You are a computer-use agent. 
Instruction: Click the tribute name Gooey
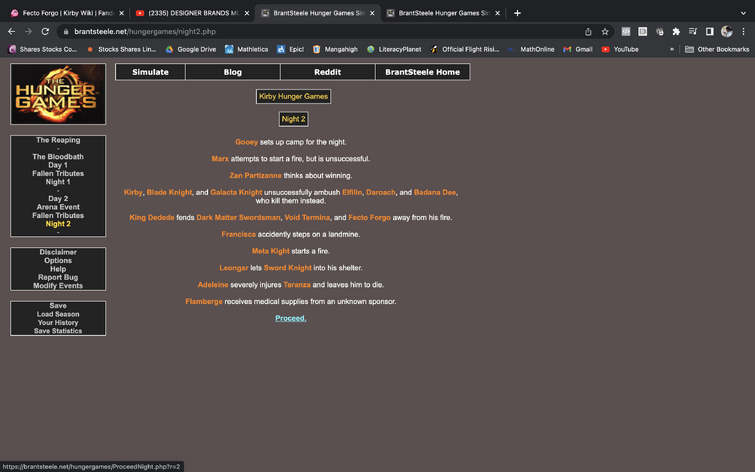[247, 142]
